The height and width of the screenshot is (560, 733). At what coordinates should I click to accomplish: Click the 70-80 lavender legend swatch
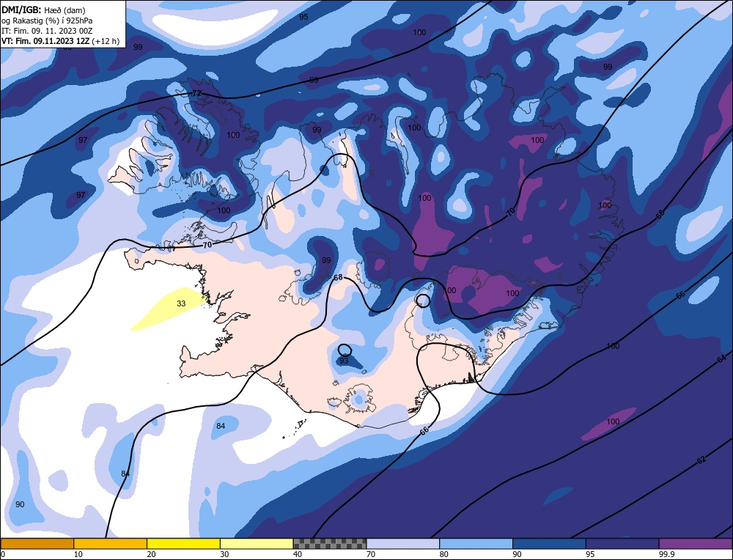[x=403, y=543]
